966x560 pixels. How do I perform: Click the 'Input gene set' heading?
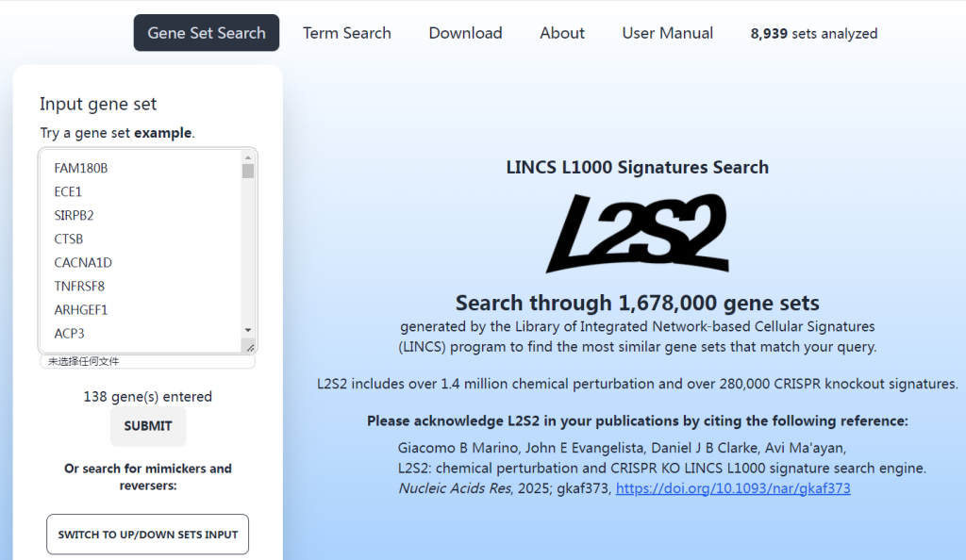point(98,104)
